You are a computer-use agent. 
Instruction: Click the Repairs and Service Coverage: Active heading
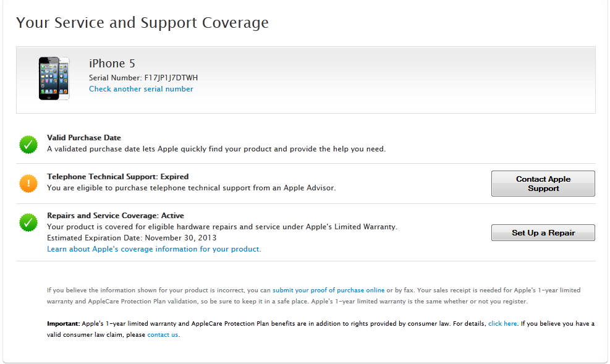pos(115,216)
